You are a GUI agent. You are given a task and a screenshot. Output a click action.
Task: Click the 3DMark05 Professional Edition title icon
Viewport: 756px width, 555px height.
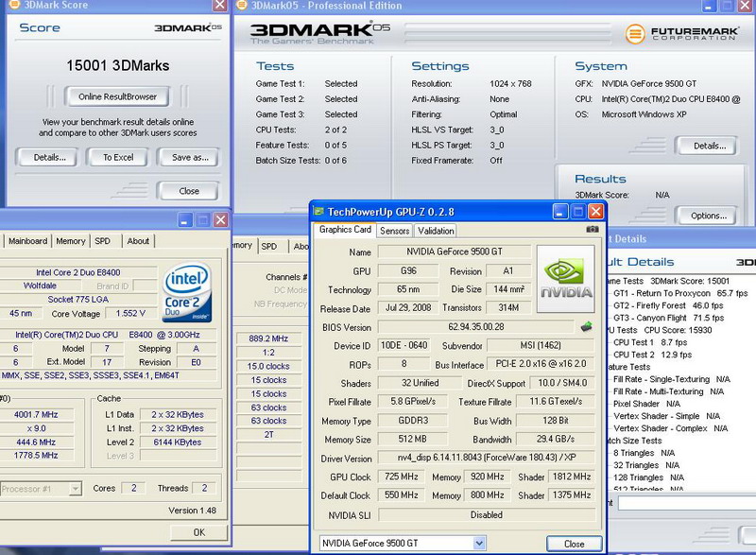[242, 5]
